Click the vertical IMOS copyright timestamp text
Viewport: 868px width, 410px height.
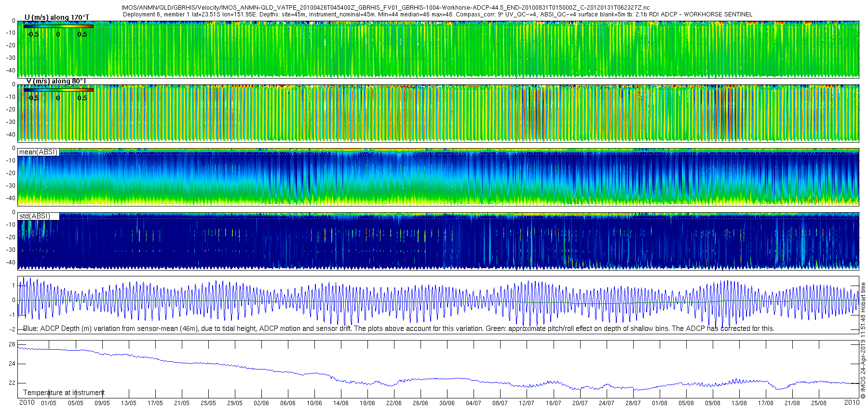tap(863, 341)
